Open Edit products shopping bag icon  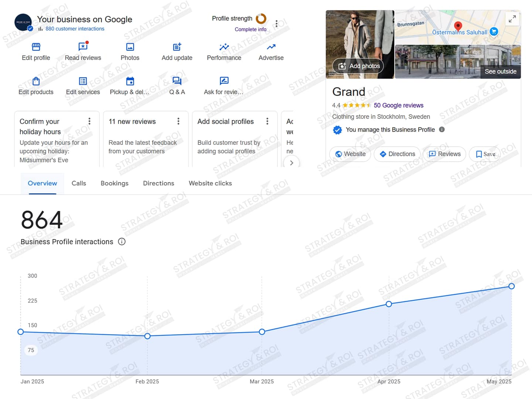[x=36, y=81]
